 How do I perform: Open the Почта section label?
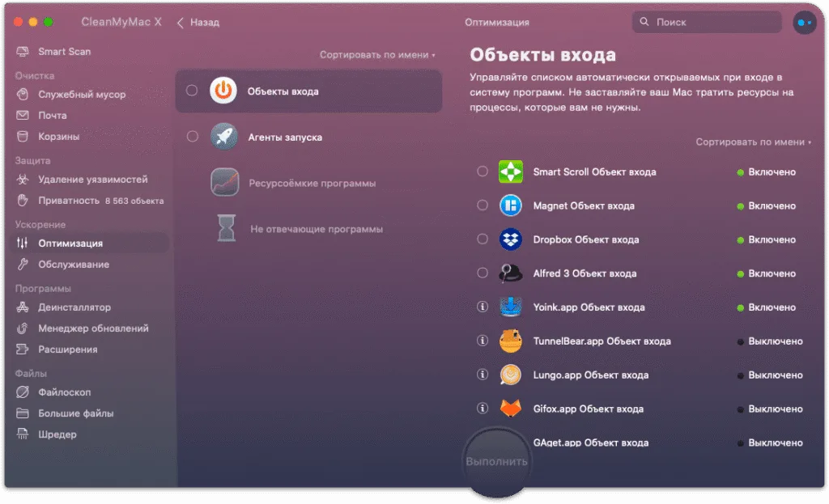(x=53, y=115)
